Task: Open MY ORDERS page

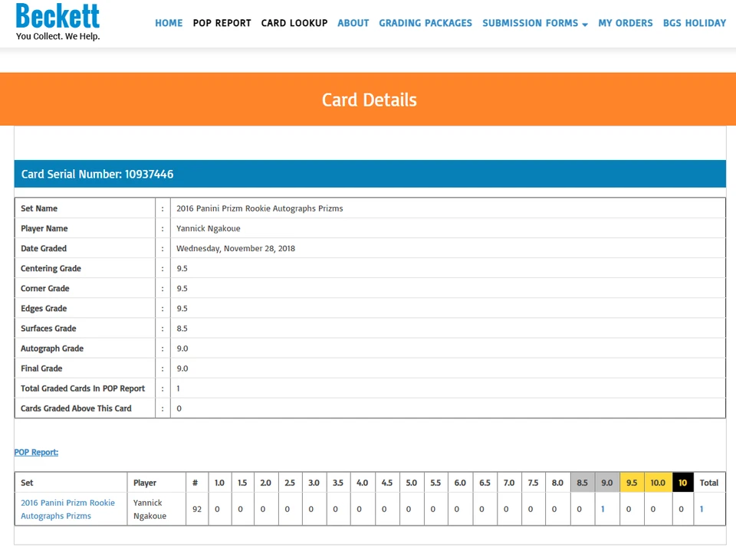Action: point(626,23)
